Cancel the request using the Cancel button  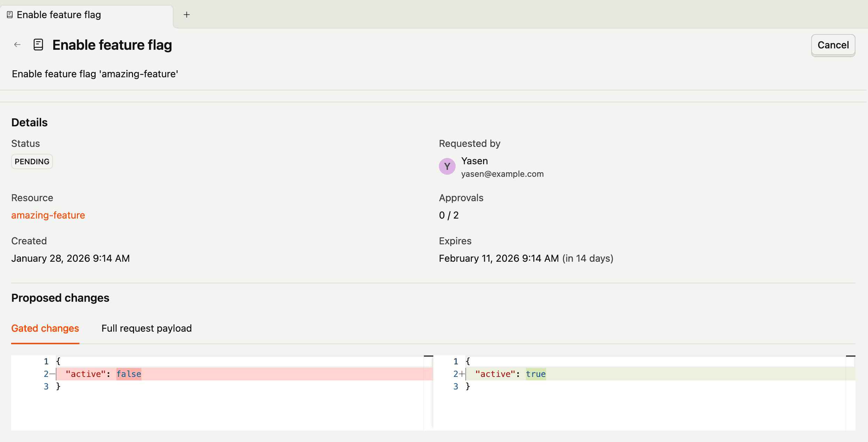(833, 45)
